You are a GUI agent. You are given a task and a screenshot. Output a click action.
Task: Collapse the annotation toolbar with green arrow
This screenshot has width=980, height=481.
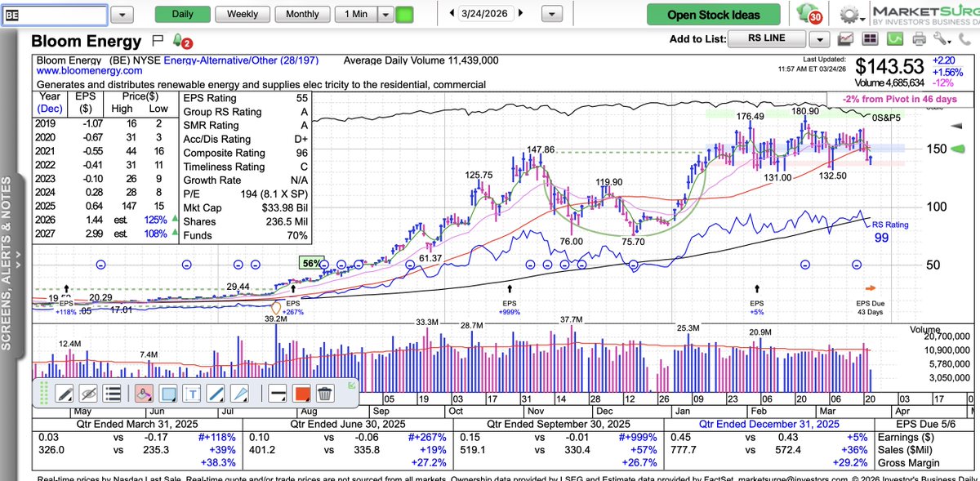tap(351, 385)
